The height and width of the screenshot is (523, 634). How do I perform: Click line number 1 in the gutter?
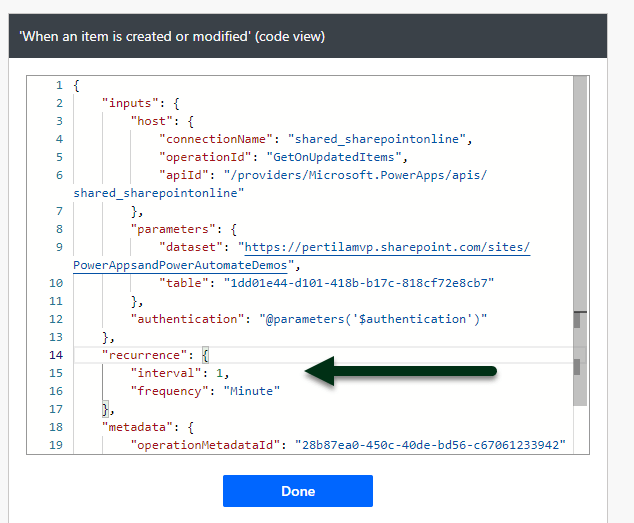tap(59, 85)
